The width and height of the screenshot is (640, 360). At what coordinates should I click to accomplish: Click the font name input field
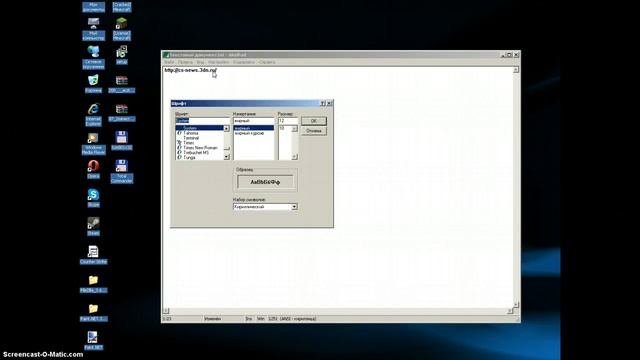[x=202, y=121]
